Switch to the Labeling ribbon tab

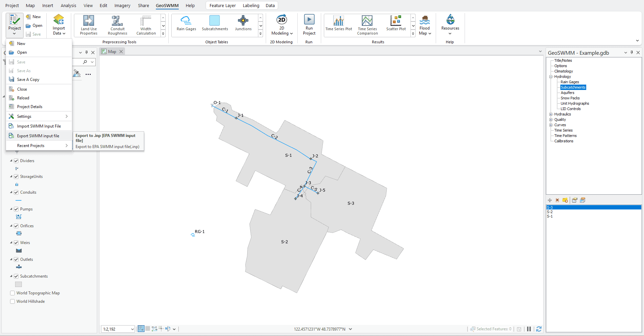tap(251, 5)
